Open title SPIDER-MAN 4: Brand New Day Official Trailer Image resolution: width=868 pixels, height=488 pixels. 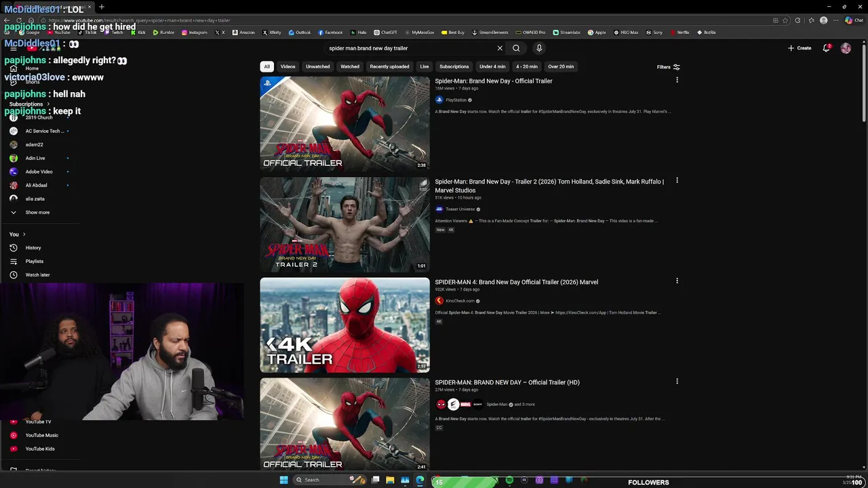click(x=516, y=282)
